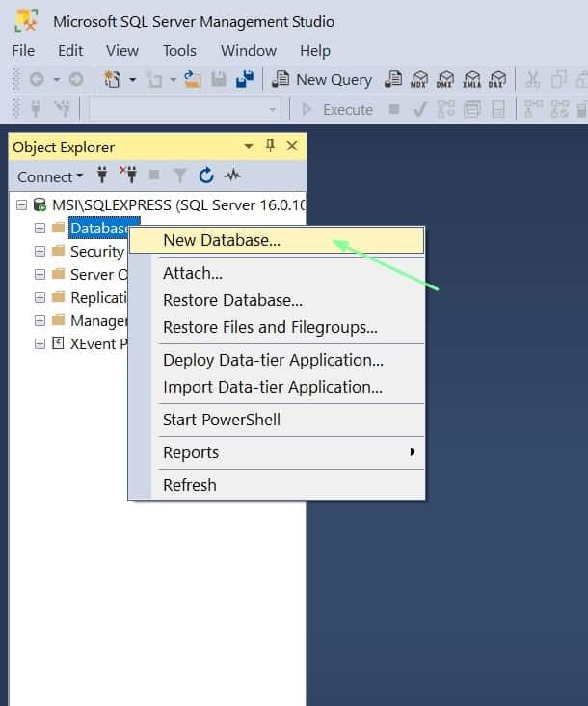Click the Disconnect icon in Object Explorer
This screenshot has height=706, width=588.
pos(128,175)
